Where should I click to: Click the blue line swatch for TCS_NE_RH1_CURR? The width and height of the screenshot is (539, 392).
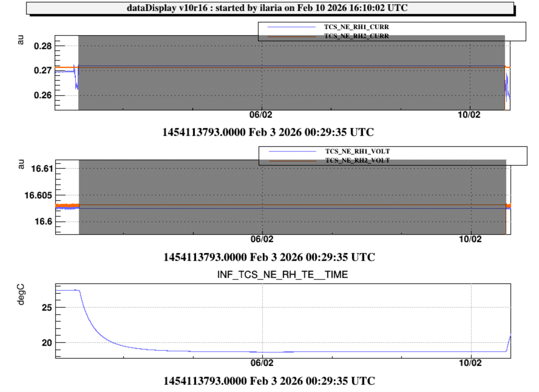pos(291,27)
